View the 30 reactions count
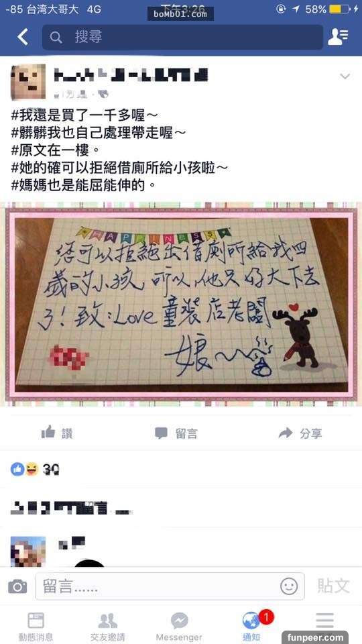Viewport: 362px width, 644px height. click(x=51, y=469)
